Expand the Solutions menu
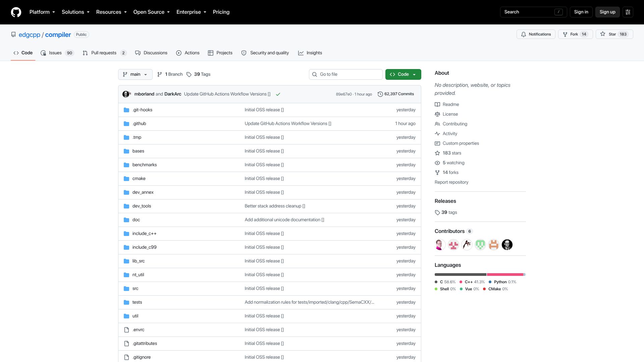The image size is (644, 362). (75, 12)
